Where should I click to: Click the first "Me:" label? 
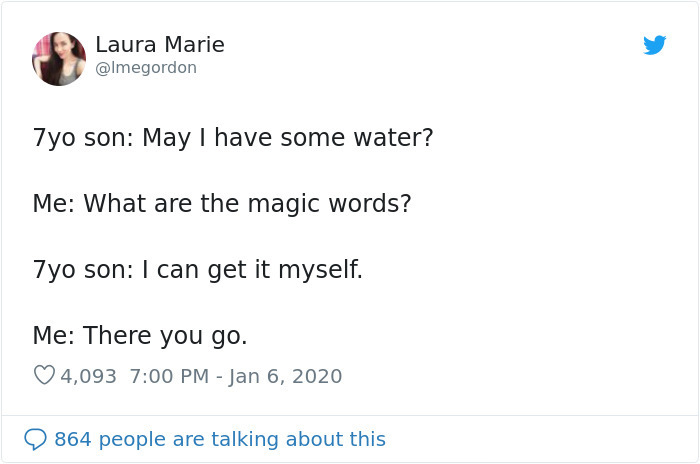[53, 203]
